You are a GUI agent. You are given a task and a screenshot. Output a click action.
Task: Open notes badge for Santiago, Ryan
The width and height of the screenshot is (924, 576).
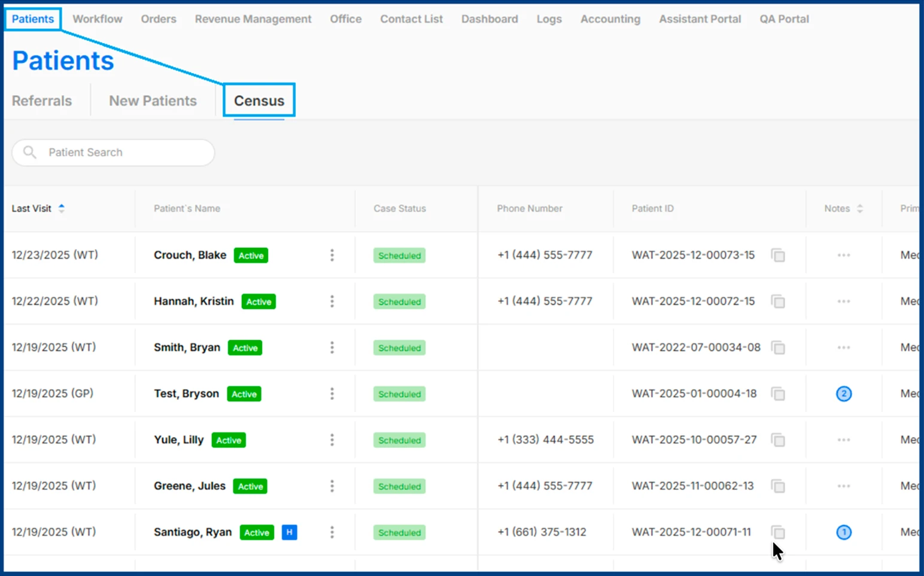click(843, 532)
